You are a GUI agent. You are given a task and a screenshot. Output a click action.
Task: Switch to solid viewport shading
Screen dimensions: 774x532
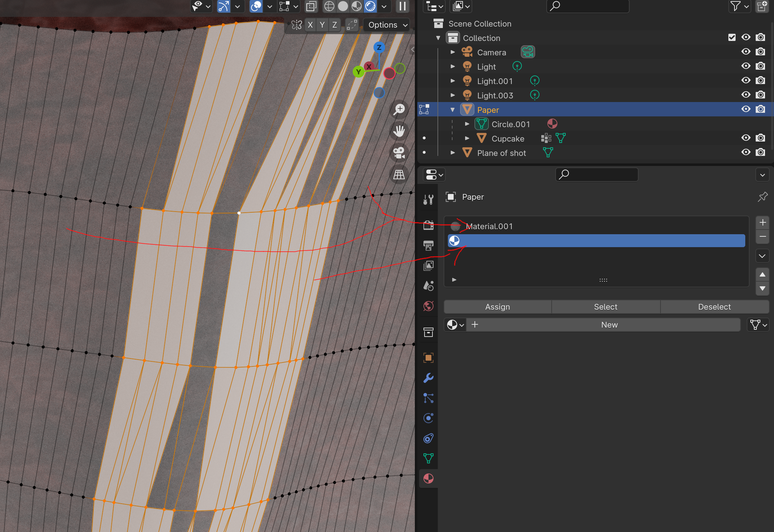click(343, 6)
